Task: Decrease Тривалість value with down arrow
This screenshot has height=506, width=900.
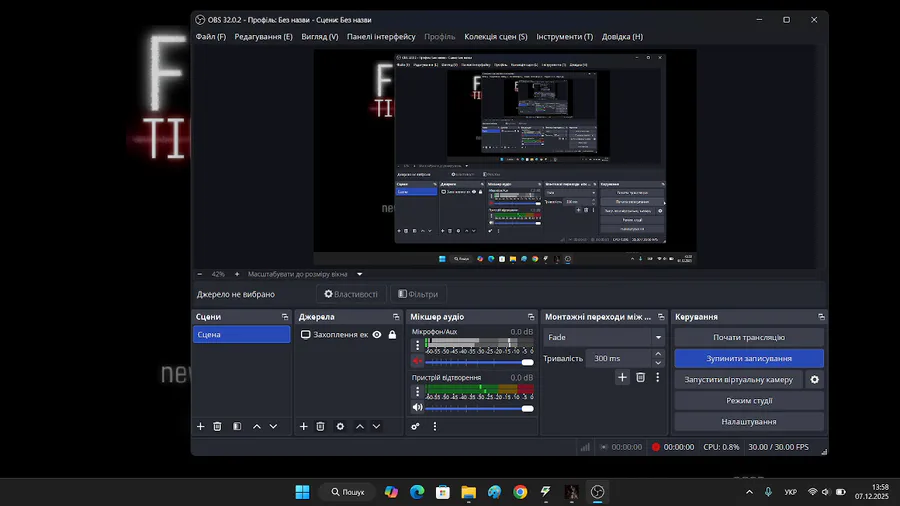Action: click(x=658, y=363)
